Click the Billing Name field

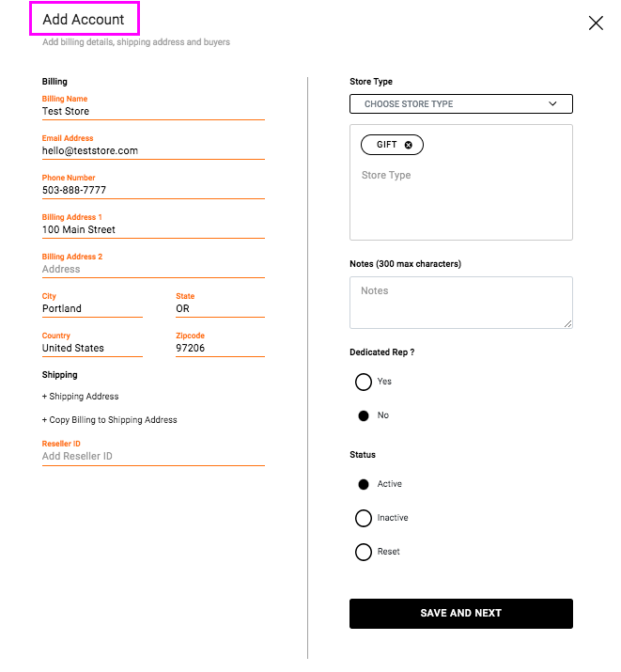(x=152, y=111)
